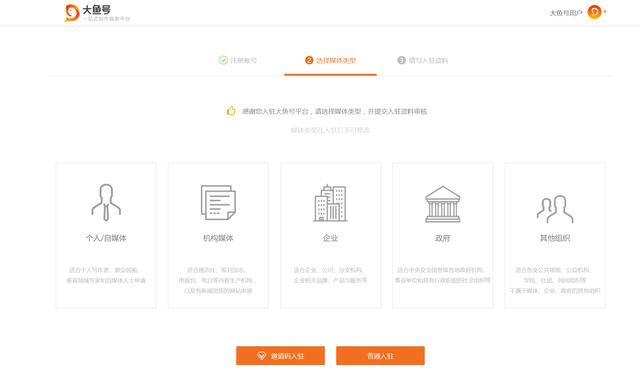Click the government pillared building icon

[x=442, y=204]
